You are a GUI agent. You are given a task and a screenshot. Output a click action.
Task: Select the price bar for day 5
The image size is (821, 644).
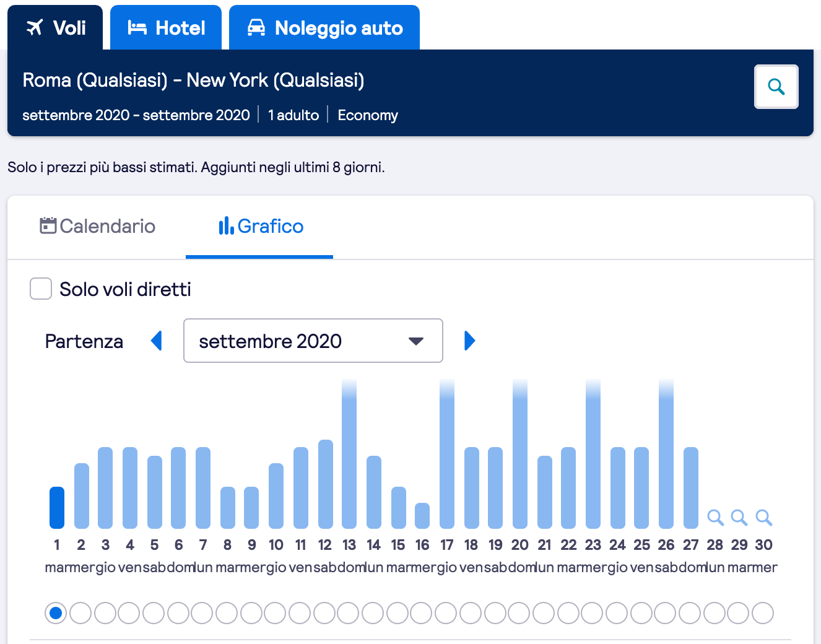(x=155, y=492)
